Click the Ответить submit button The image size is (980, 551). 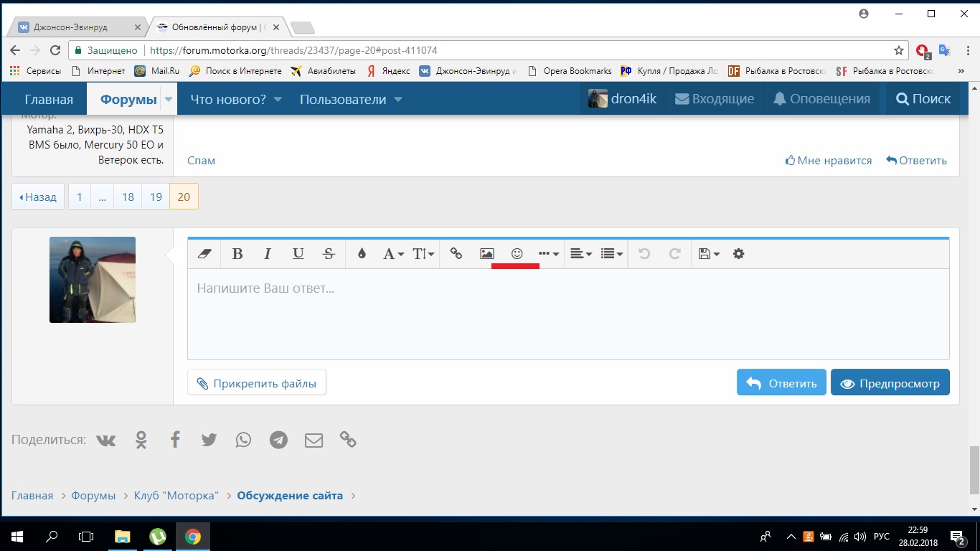(781, 383)
